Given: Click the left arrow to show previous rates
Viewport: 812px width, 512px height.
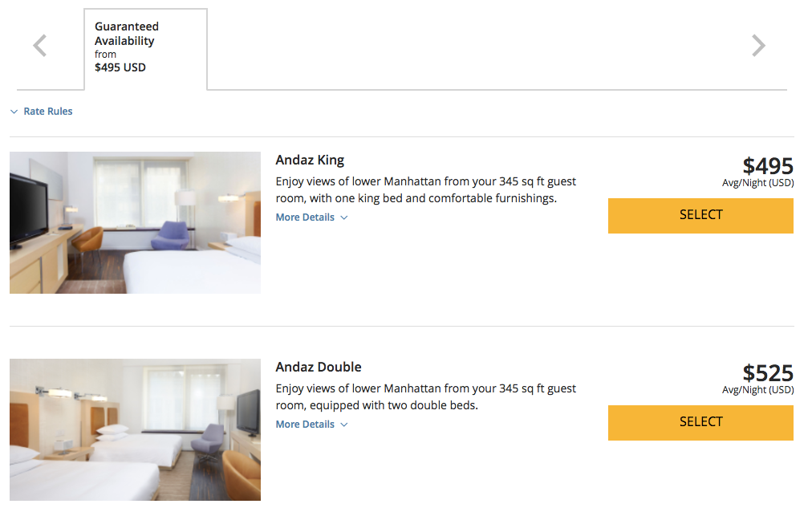Looking at the screenshot, I should click(40, 46).
